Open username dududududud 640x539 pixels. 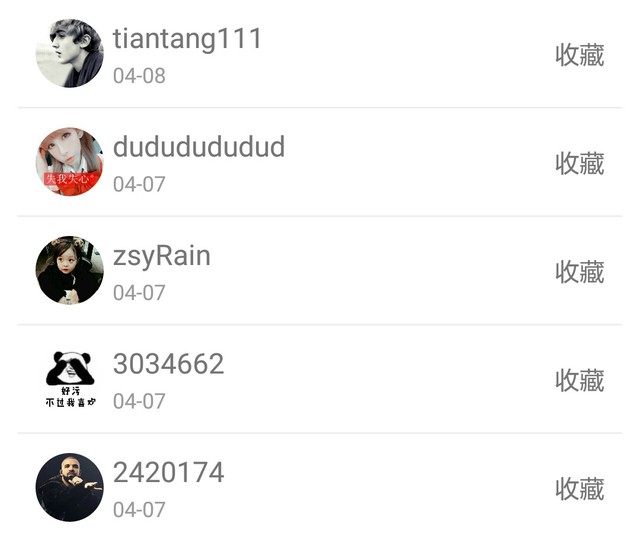pyautogui.click(x=199, y=147)
